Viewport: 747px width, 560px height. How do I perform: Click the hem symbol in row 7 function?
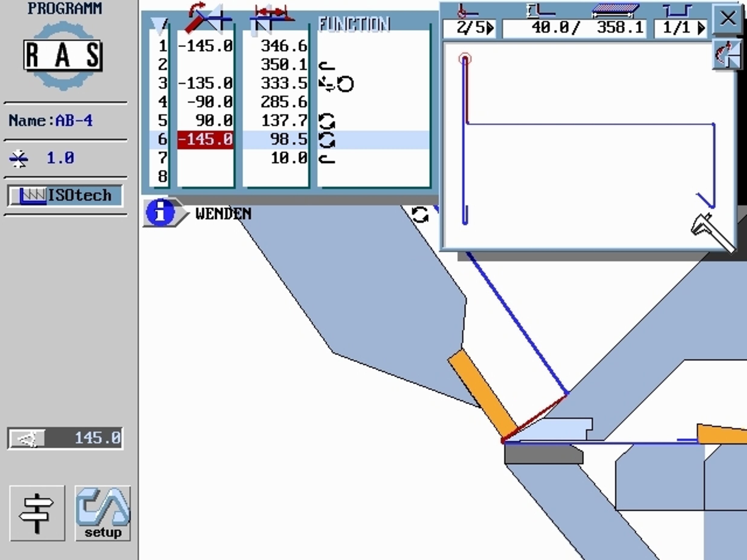point(327,158)
